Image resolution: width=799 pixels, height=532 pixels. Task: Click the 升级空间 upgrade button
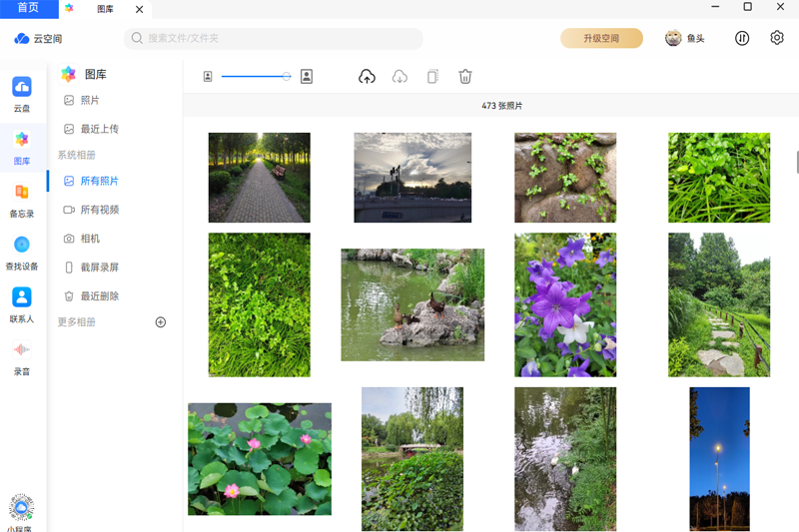601,38
